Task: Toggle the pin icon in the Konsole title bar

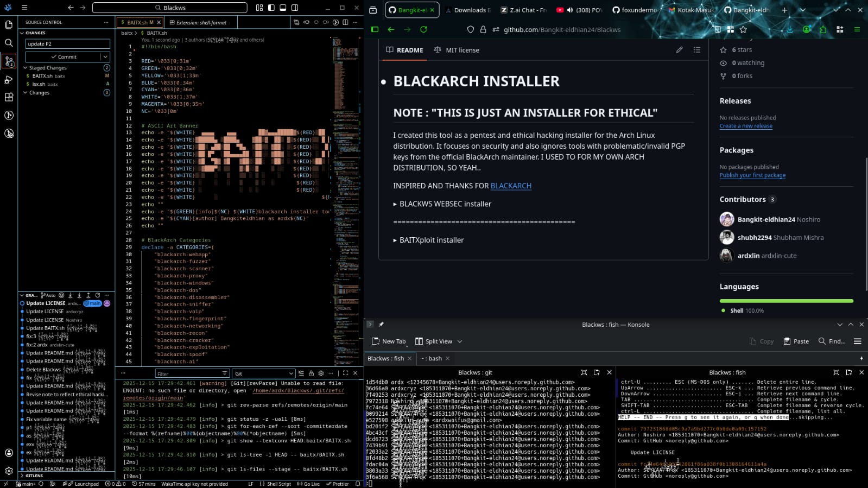Action: (381, 325)
